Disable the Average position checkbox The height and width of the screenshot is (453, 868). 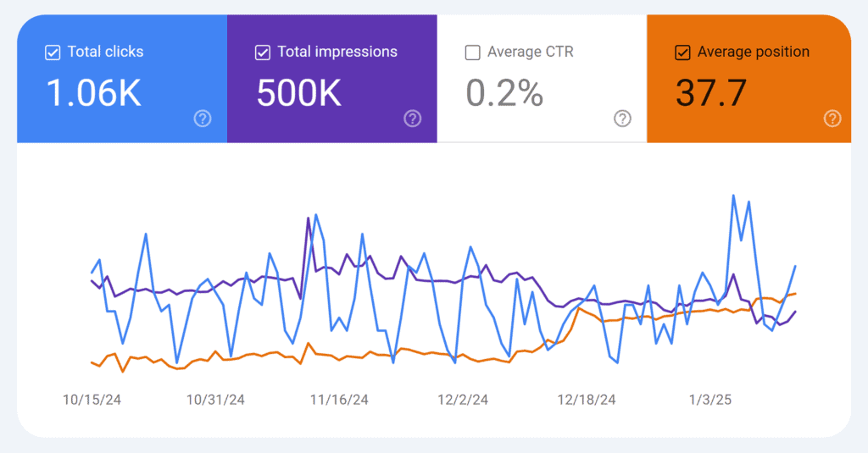click(682, 52)
